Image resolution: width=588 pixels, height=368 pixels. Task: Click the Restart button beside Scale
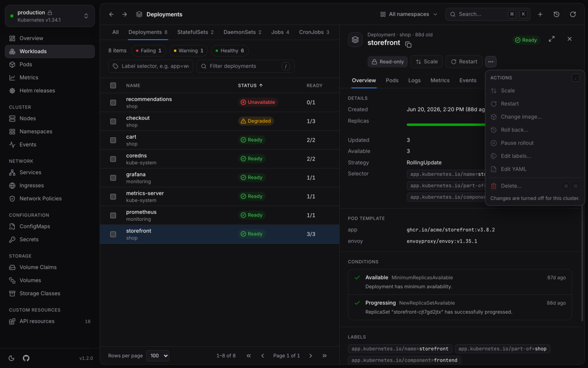(464, 62)
